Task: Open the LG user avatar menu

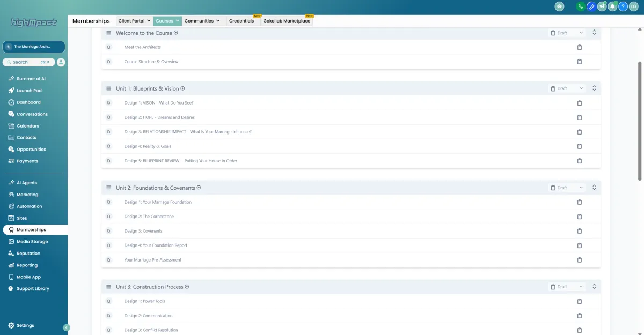Action: 634,6
